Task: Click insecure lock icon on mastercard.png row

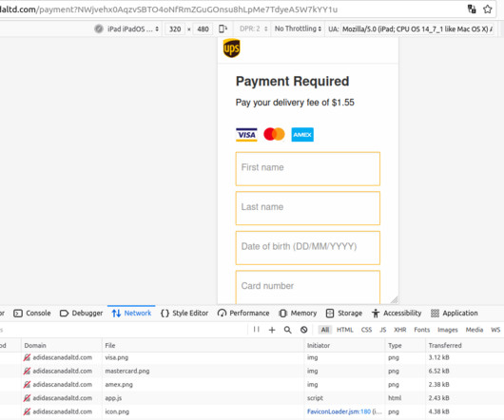Action: [x=27, y=371]
